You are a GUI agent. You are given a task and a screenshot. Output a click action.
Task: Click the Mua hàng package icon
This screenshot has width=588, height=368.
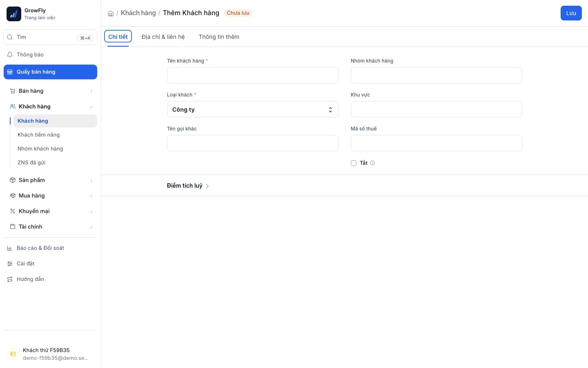(13, 196)
